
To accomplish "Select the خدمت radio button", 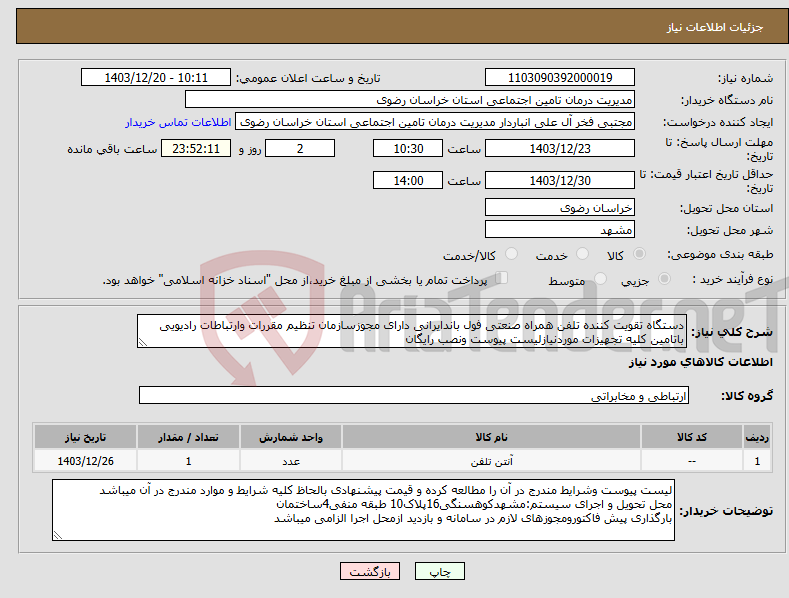I will click(x=582, y=254).
